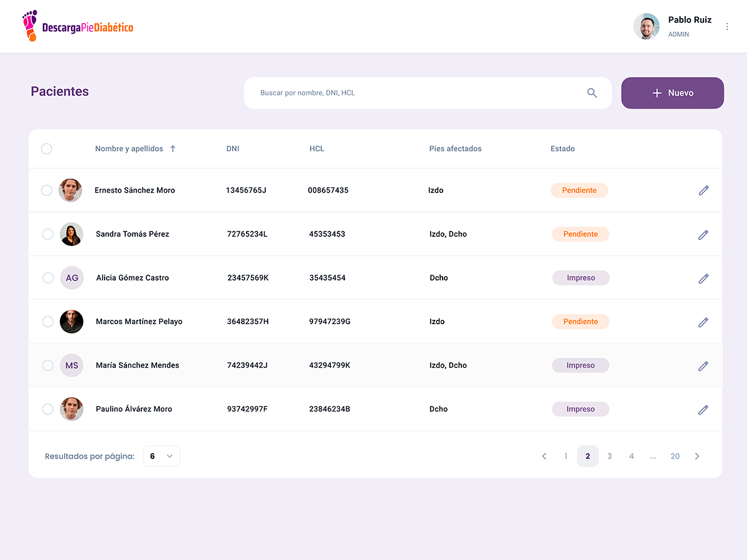Toggle the select-all checkbox in header
Screen dimensions: 747x560
coord(47,149)
